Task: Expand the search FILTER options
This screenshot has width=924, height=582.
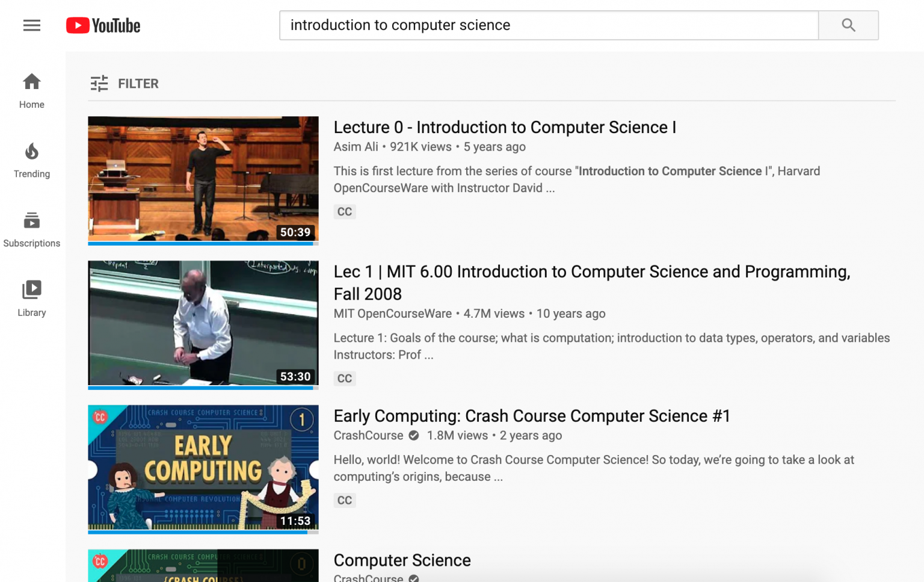Action: click(x=125, y=84)
